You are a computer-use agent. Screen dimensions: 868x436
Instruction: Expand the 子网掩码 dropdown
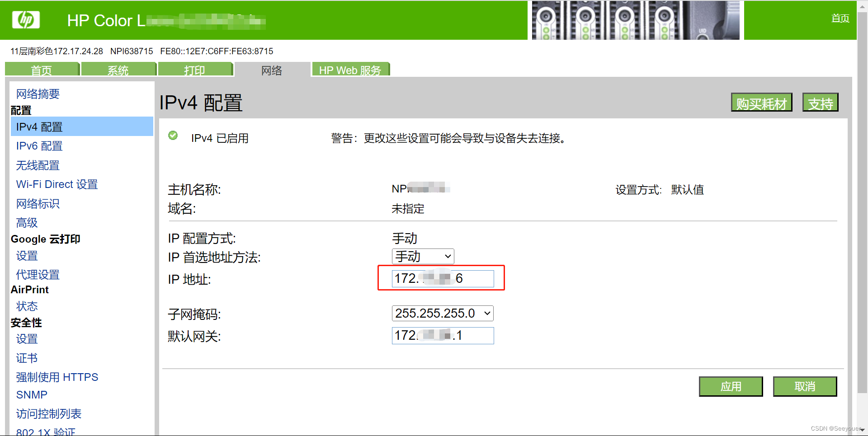443,313
